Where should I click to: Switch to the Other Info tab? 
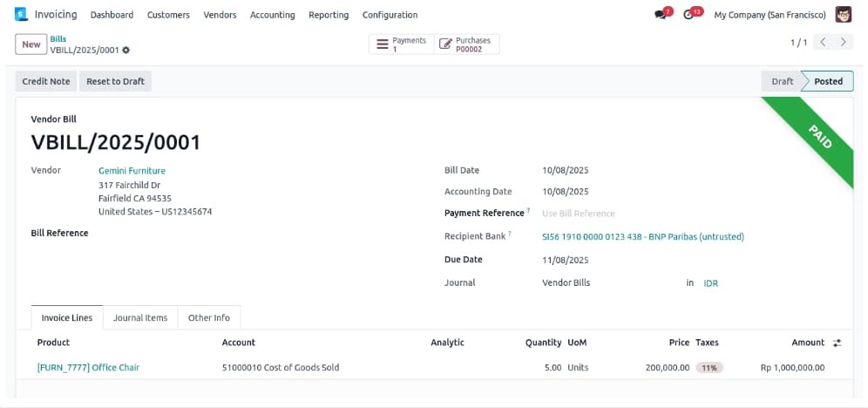point(208,317)
